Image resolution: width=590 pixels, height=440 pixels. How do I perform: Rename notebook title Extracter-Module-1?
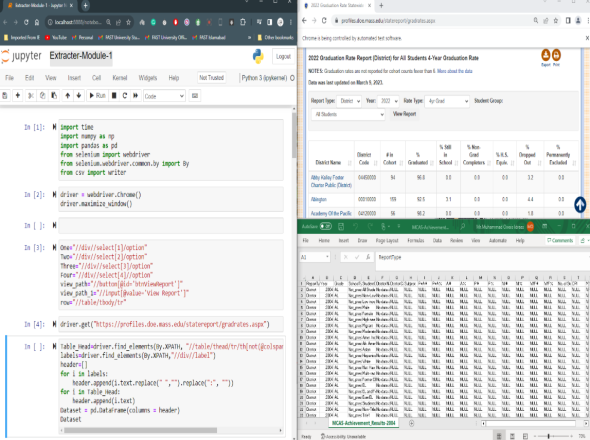tap(81, 56)
